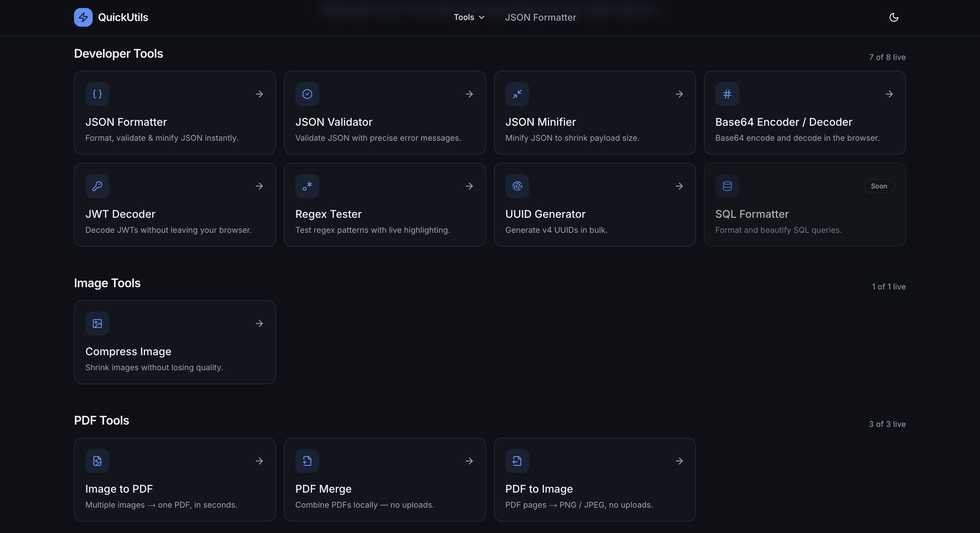Viewport: 980px width, 533px height.
Task: Click 'PDF pages → PNG / JPEG, no uploads.'
Action: pos(579,505)
